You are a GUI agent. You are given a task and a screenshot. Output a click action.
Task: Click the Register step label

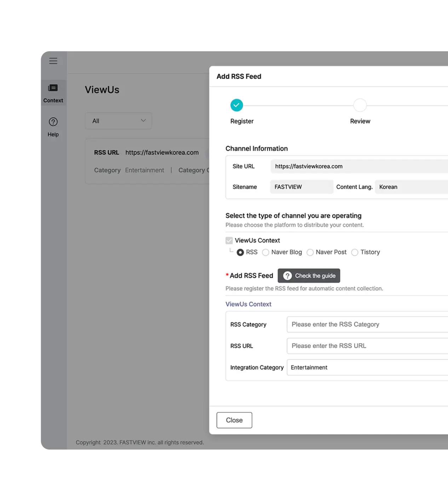click(x=242, y=121)
